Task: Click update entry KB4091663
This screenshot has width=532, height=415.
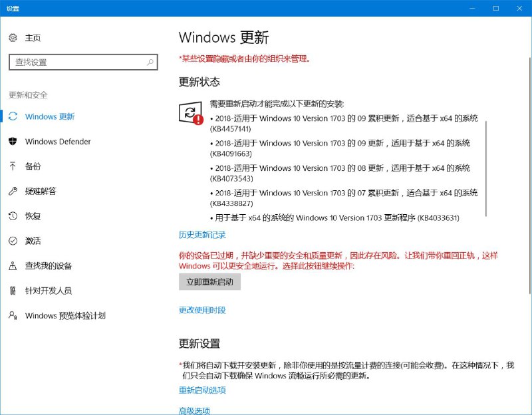Action: coord(340,148)
